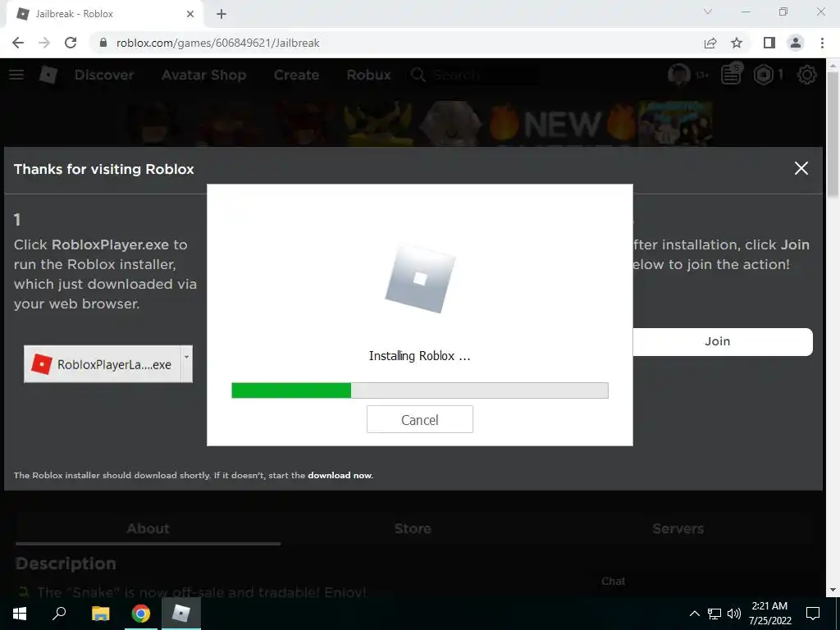Show hidden system tray icons
Viewport: 840px width, 630px height.
pos(694,614)
